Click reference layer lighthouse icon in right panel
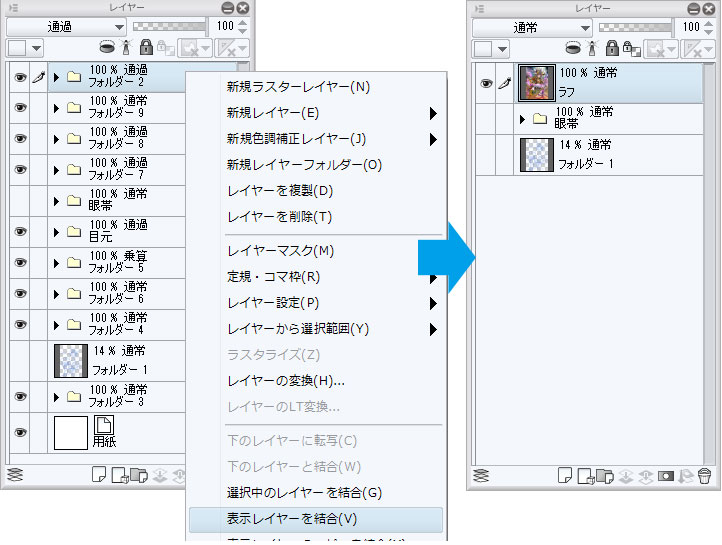The height and width of the screenshot is (545, 722). click(593, 48)
